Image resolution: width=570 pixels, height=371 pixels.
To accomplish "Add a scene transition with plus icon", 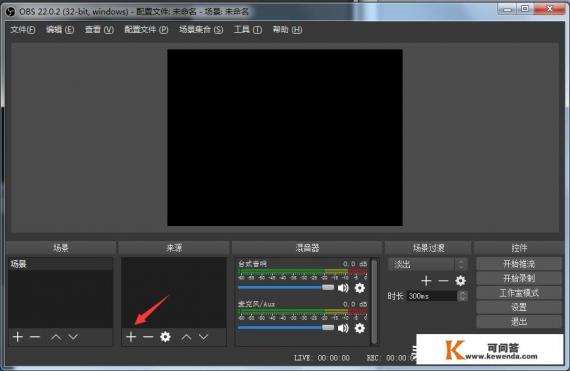I will click(x=426, y=281).
